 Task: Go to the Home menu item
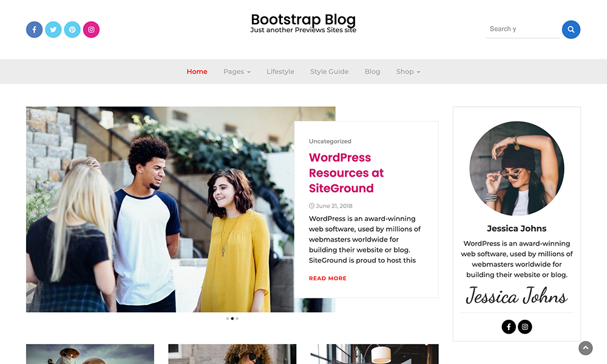197,72
